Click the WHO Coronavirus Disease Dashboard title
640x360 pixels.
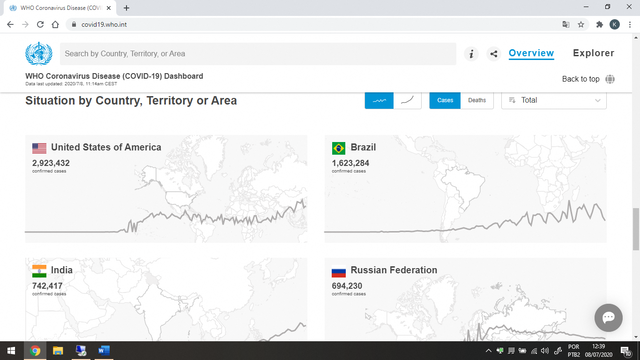tap(114, 76)
